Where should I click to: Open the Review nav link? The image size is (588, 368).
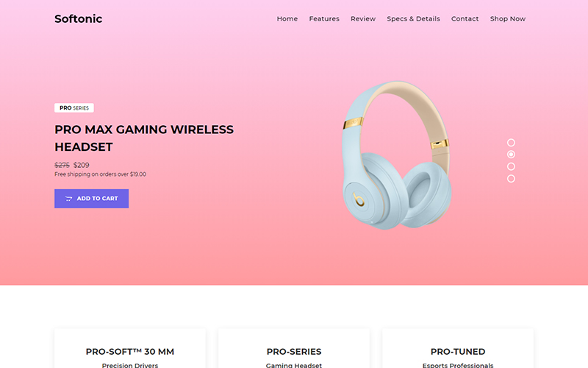pyautogui.click(x=363, y=19)
